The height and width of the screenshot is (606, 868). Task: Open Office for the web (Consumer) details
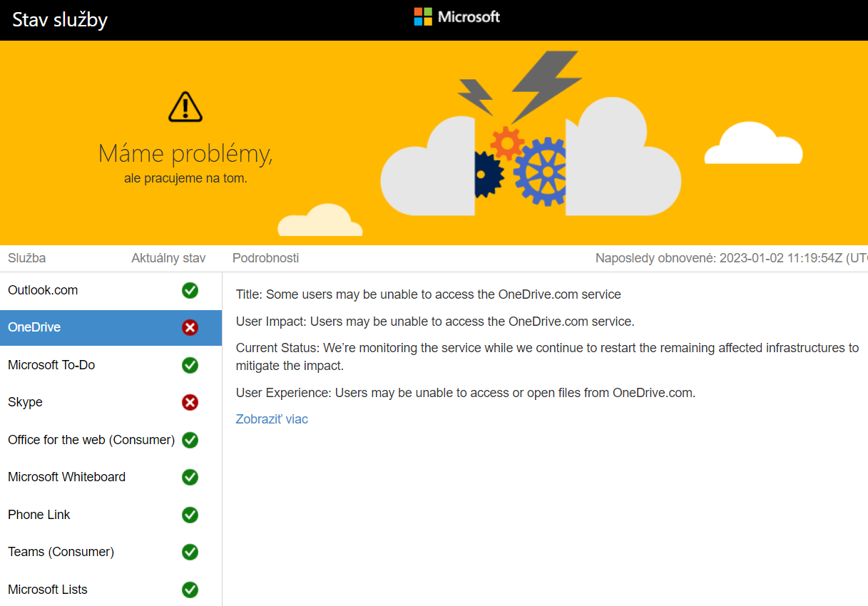[91, 440]
